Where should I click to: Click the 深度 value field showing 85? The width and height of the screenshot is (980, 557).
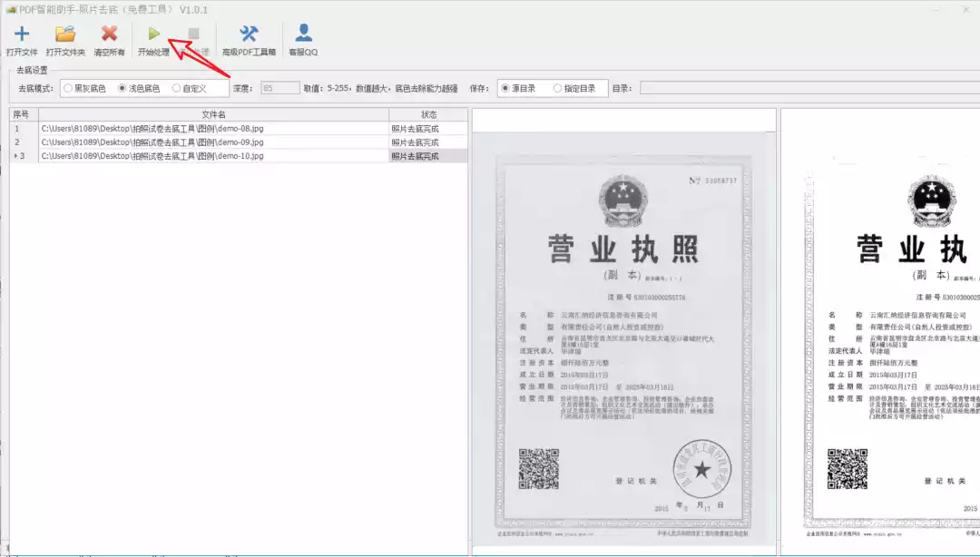click(280, 88)
